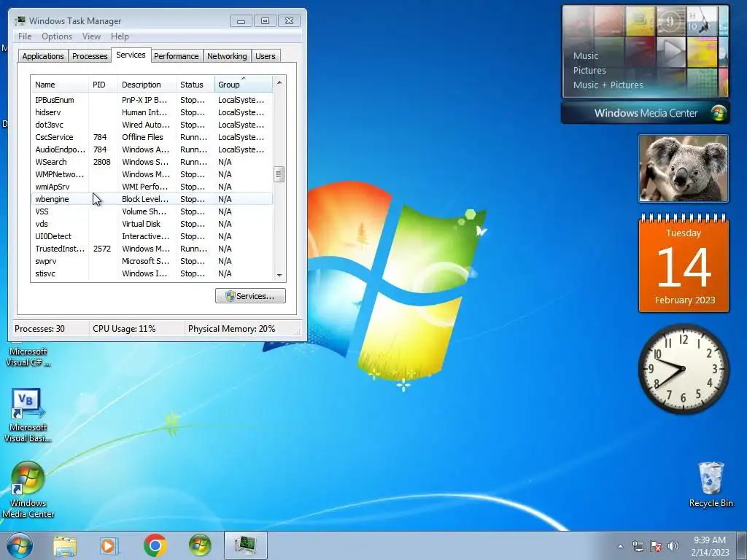
Task: Select the WMPNetwo... service row
Action: point(152,174)
